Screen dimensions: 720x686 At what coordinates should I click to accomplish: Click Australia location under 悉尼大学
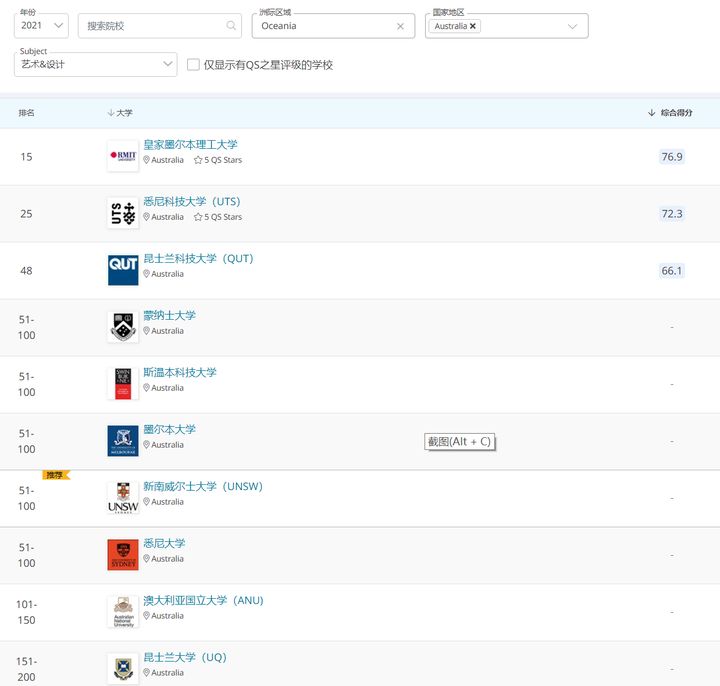click(163, 558)
